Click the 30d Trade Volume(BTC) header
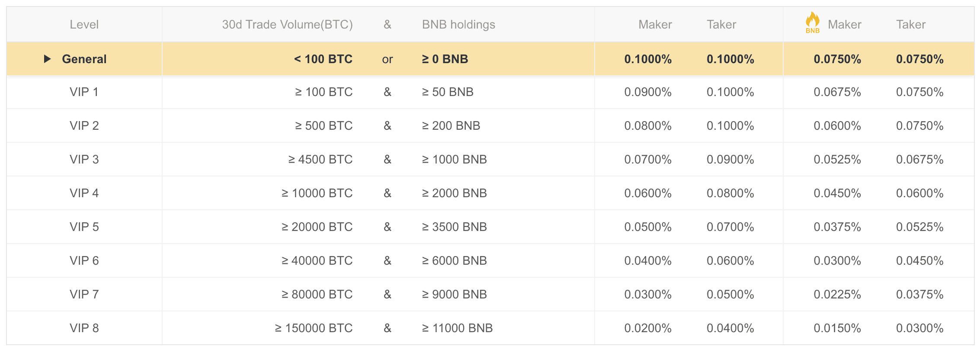 click(287, 25)
